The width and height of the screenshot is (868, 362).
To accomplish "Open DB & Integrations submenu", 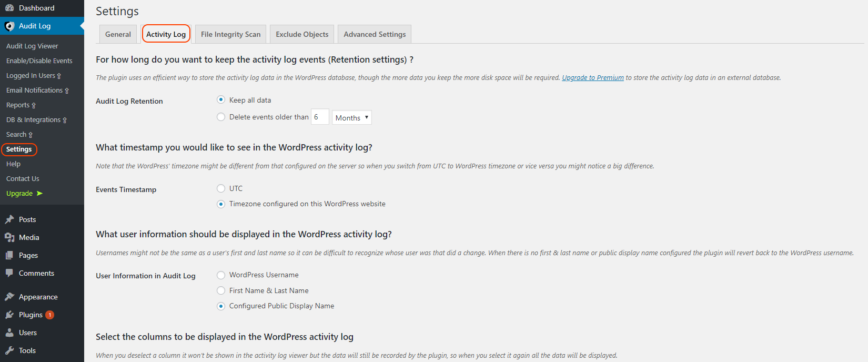I will click(33, 120).
